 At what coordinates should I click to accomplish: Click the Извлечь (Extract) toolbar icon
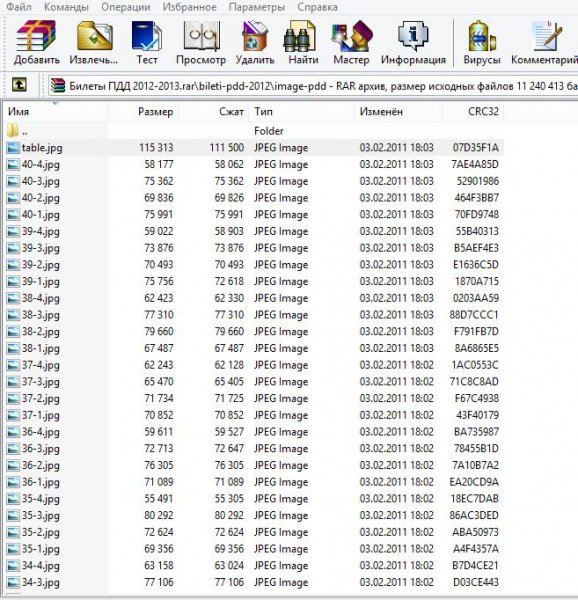(x=94, y=42)
